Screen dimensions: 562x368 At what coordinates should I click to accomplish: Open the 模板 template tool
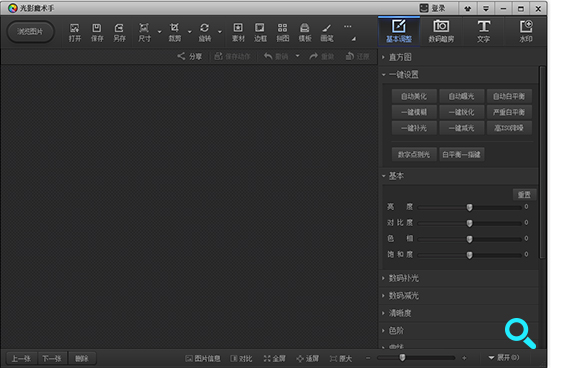coord(305,32)
